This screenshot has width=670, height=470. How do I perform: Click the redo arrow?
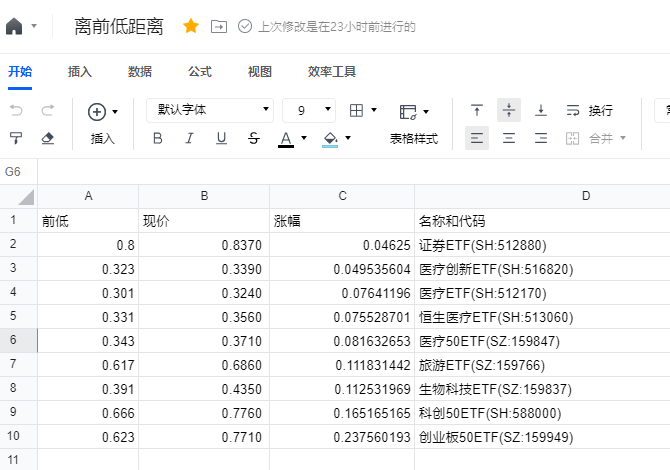pyautogui.click(x=48, y=111)
